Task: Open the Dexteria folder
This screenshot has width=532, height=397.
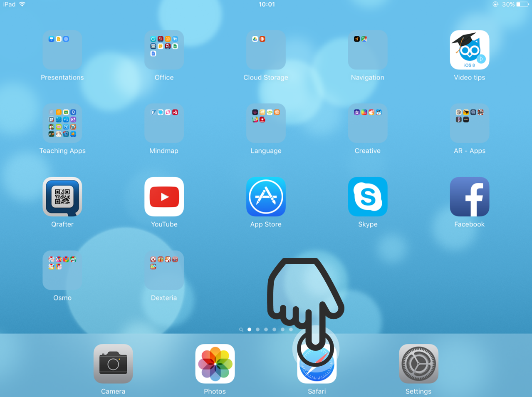Action: pos(164,270)
